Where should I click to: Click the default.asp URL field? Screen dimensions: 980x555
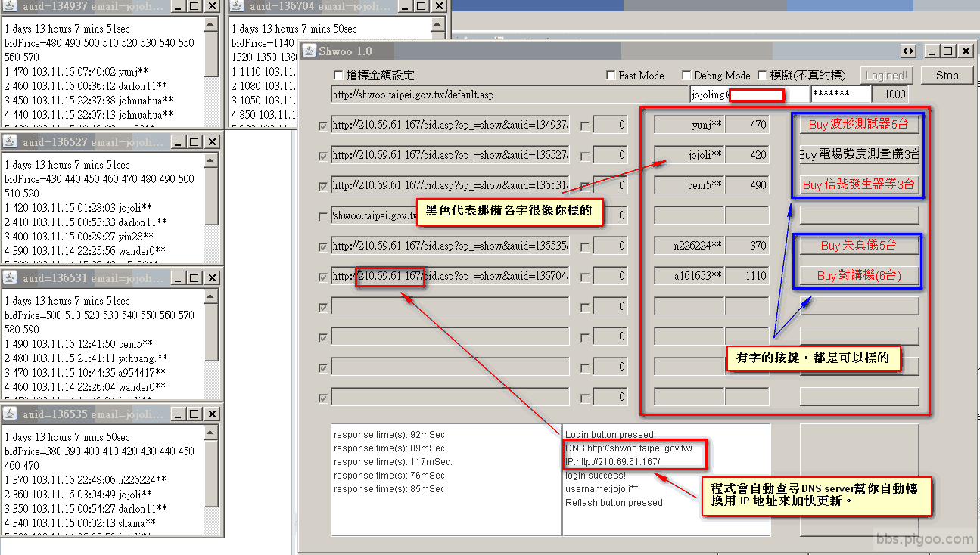pyautogui.click(x=509, y=95)
